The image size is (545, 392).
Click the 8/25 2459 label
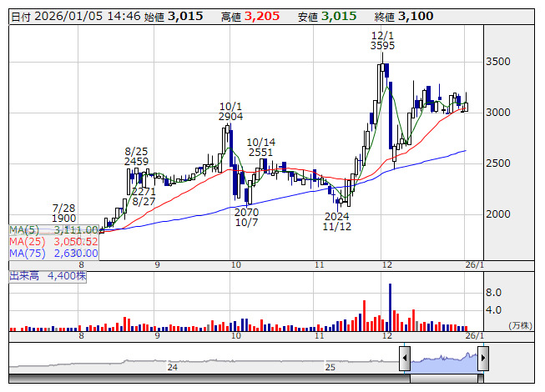(136, 156)
